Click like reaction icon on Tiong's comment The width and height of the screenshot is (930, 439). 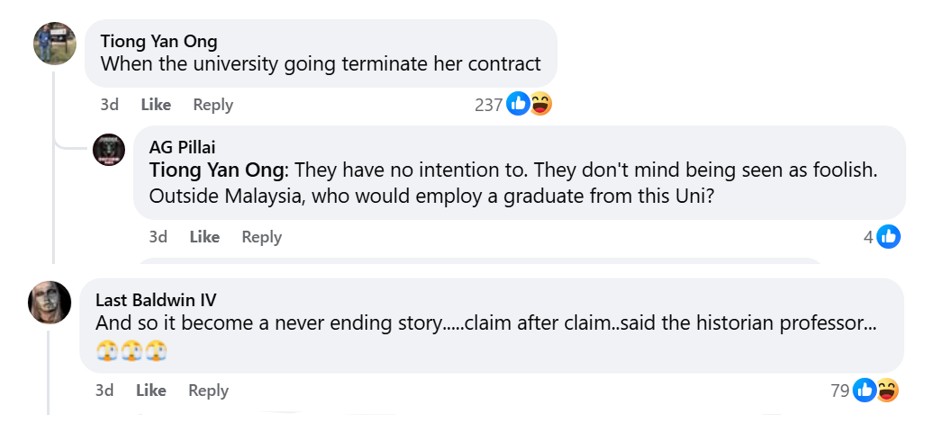(517, 104)
